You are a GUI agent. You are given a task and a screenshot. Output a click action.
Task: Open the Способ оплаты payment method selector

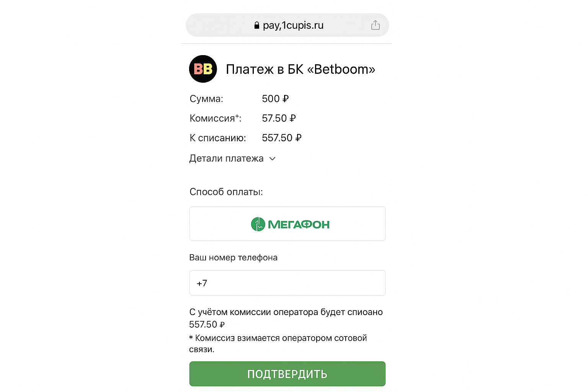(x=287, y=224)
